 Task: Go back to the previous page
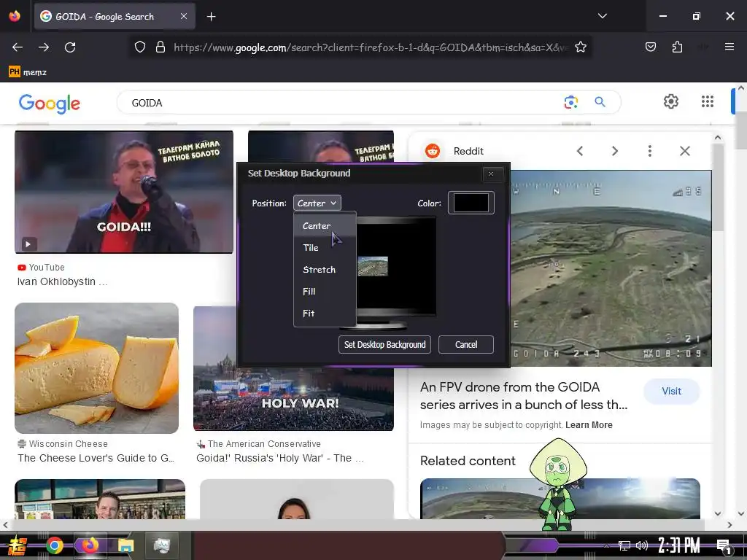click(x=18, y=47)
